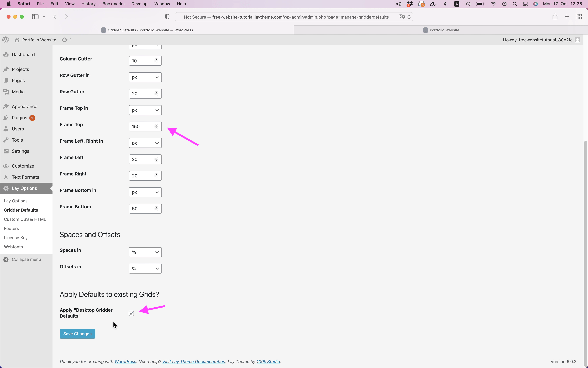Screen dimensions: 588x368
Task: Open a new Safari tab with plus
Action: 567,17
